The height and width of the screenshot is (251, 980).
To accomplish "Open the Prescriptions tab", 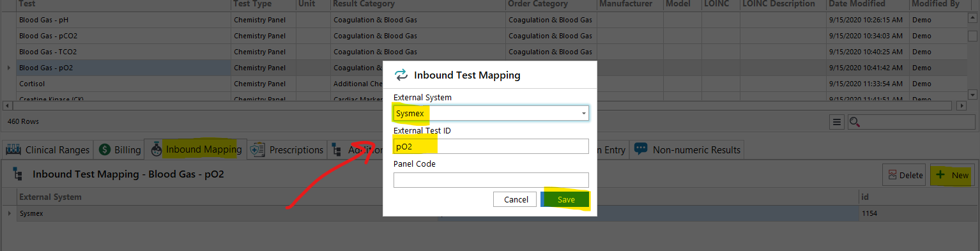I will (x=287, y=149).
